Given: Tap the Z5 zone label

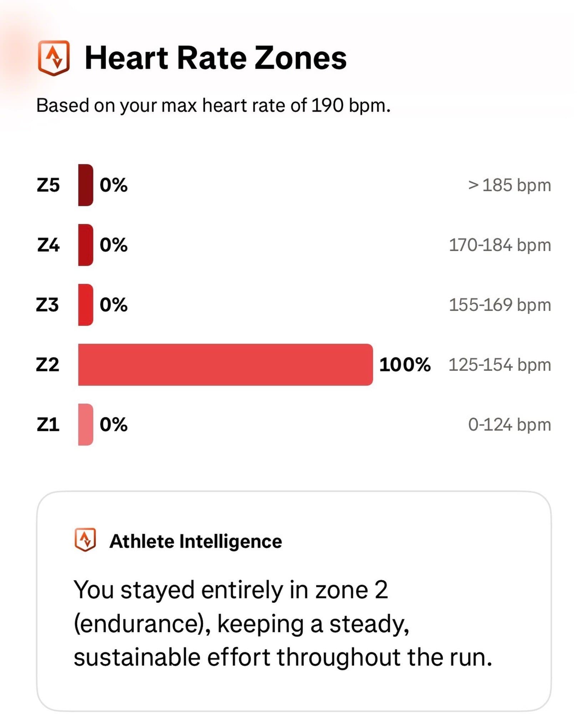Looking at the screenshot, I should click(x=48, y=185).
